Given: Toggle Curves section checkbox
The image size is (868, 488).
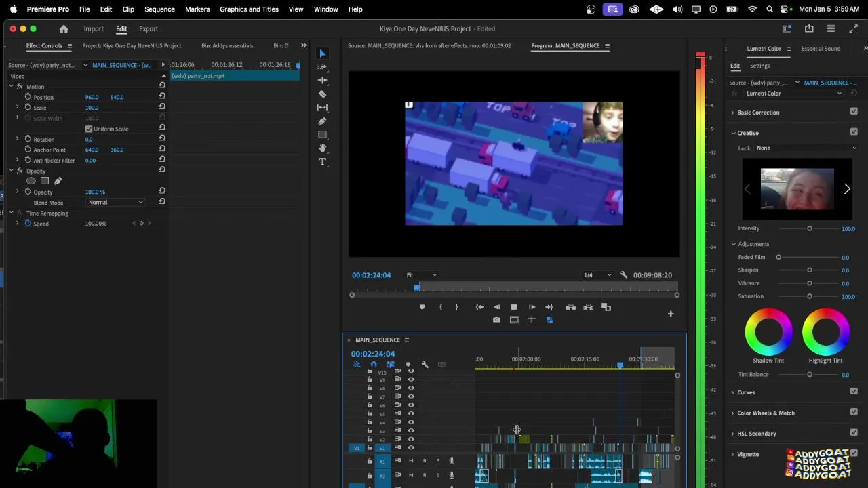Looking at the screenshot, I should pyautogui.click(x=854, y=392).
